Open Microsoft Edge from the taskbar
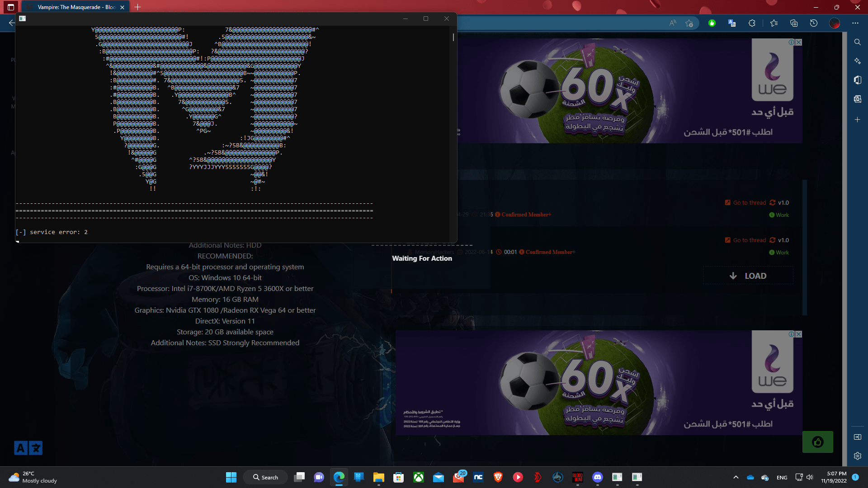The image size is (868, 488). tap(339, 477)
